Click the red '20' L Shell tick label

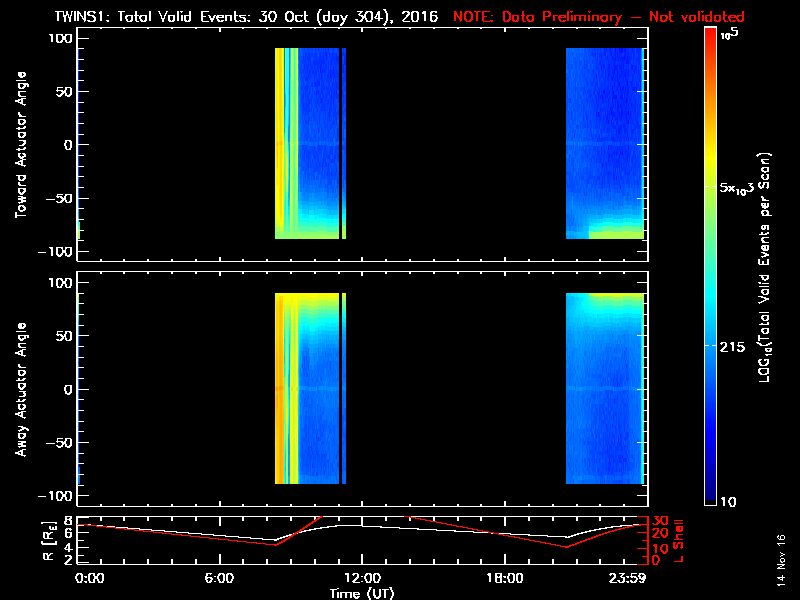click(660, 534)
